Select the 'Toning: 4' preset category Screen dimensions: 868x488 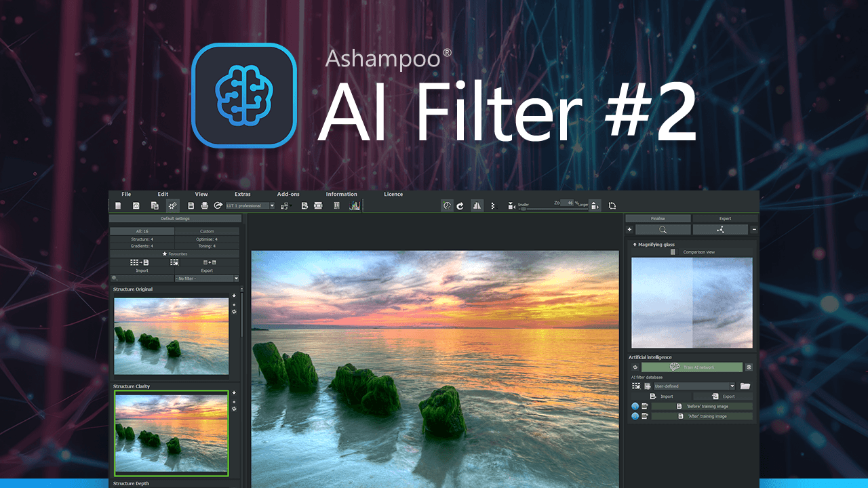(x=207, y=246)
